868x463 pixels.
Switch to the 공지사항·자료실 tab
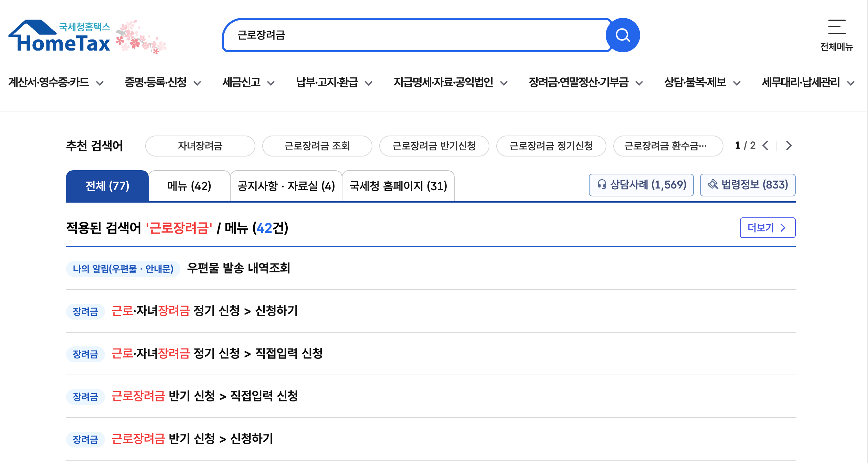[x=286, y=186]
